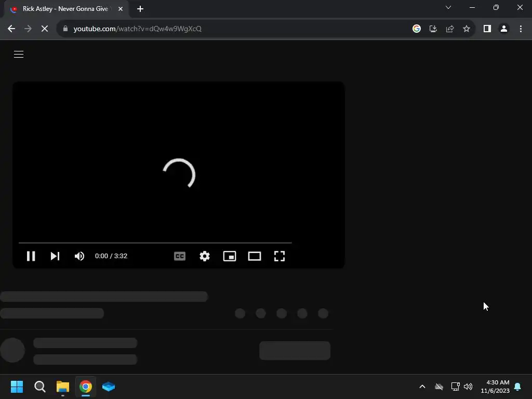Pause the video playback
Screen dimensions: 532x399
(x=31, y=256)
